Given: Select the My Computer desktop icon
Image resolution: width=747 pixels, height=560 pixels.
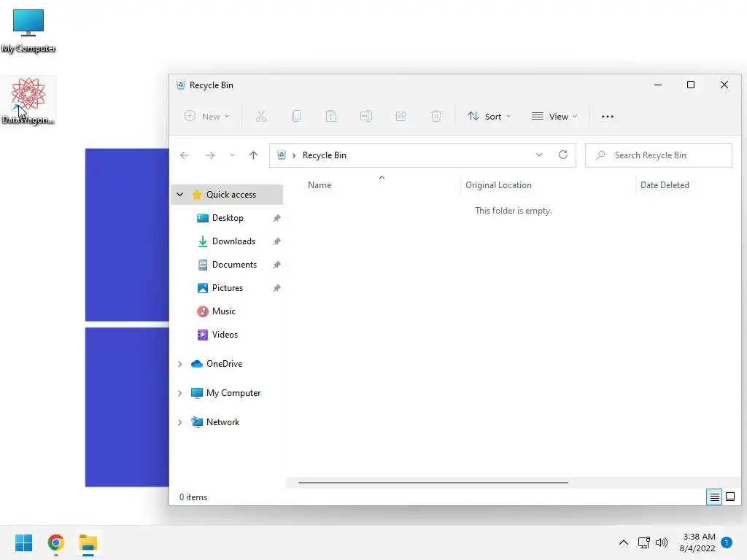Looking at the screenshot, I should [x=28, y=31].
